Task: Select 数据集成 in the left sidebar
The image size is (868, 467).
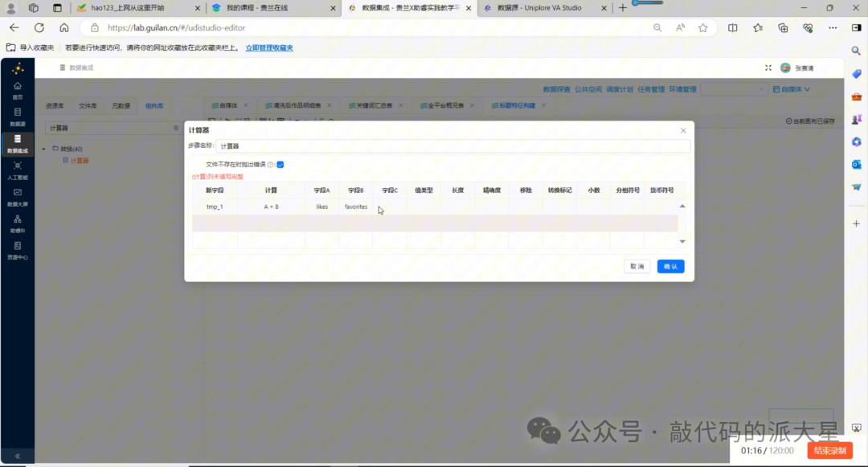Action: click(x=17, y=143)
